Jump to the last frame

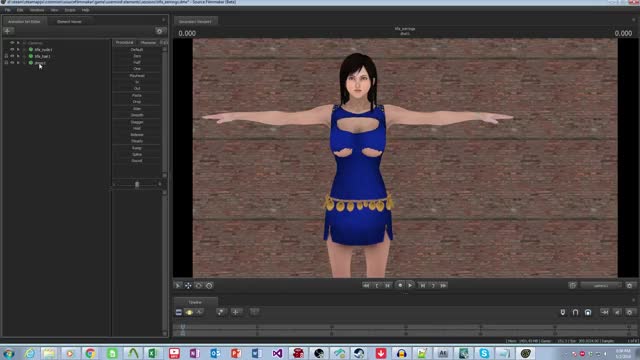coord(443,286)
